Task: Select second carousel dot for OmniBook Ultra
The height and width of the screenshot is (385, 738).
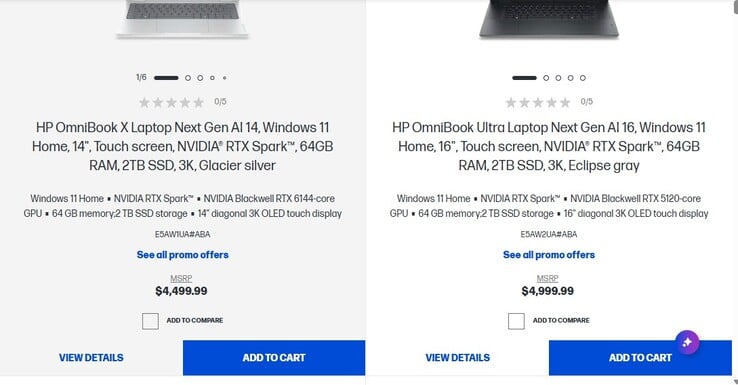Action: point(546,78)
